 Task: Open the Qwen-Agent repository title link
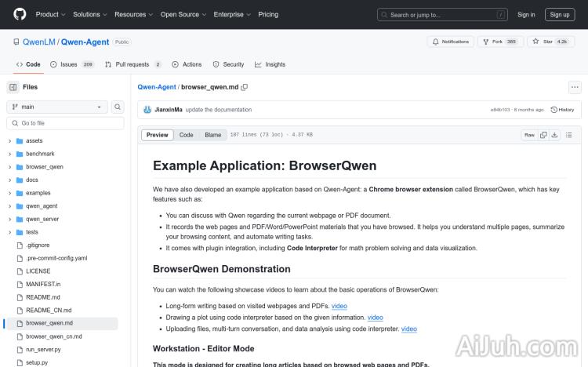point(85,42)
